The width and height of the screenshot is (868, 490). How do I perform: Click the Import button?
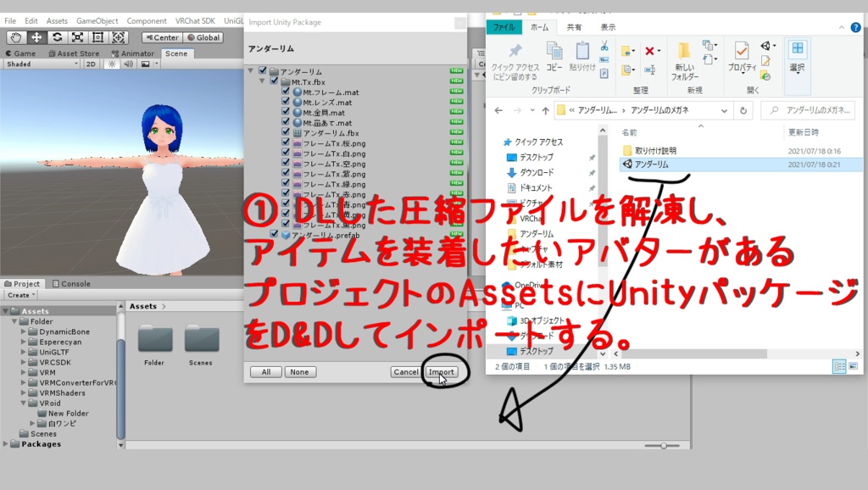442,372
